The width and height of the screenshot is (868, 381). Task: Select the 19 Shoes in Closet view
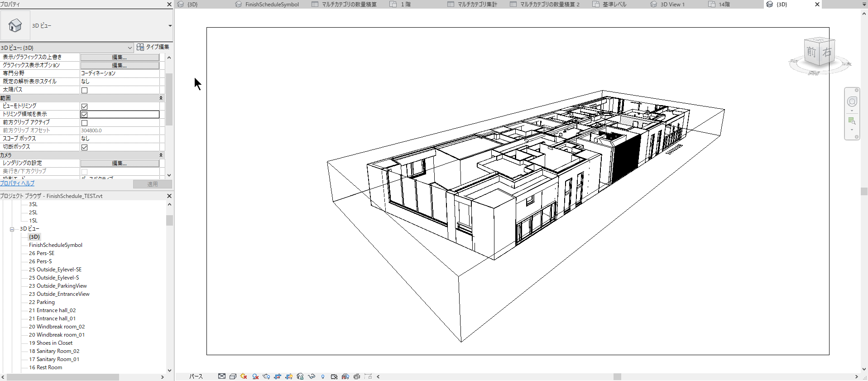[51, 343]
